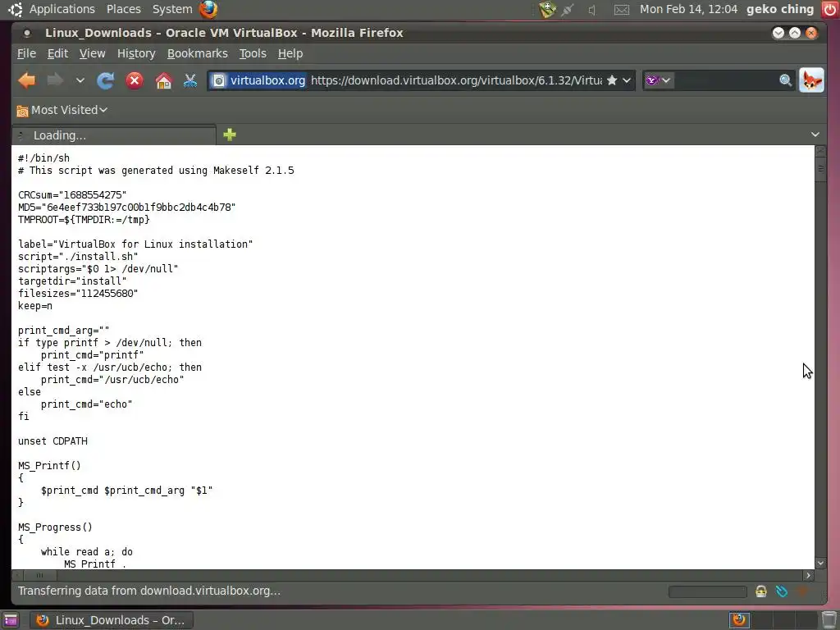Click the Linux_Downloads taskbar window button
840x630 pixels.
tap(111, 620)
